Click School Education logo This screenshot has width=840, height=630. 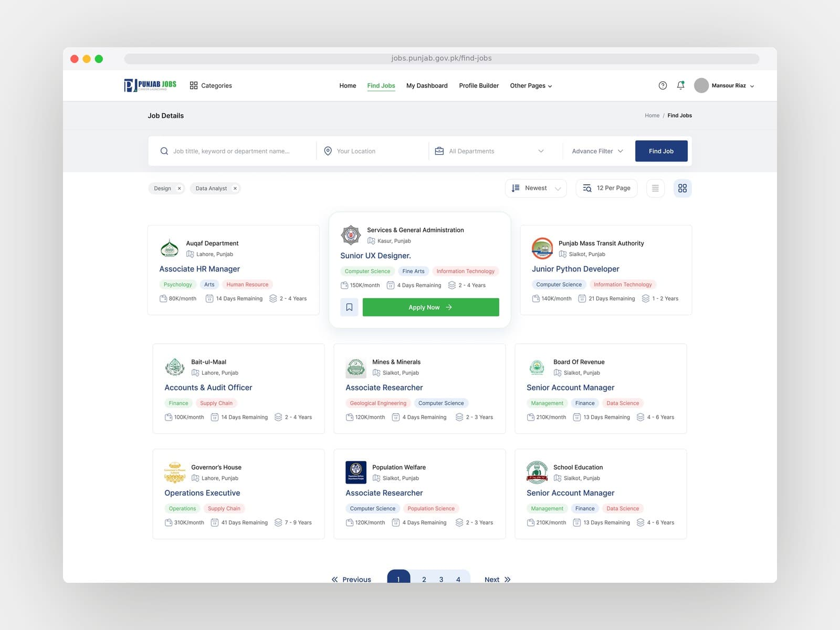click(537, 472)
